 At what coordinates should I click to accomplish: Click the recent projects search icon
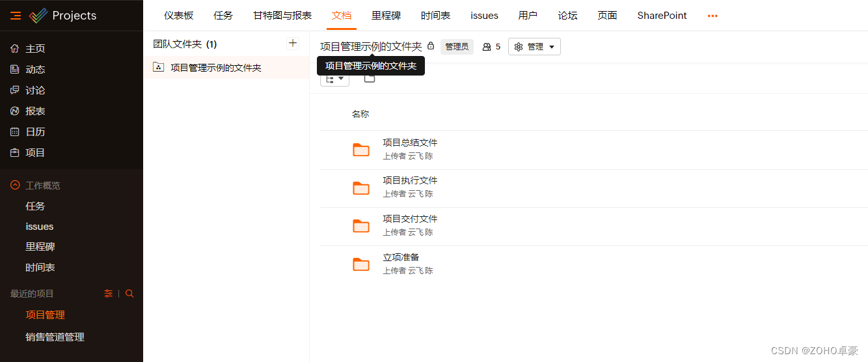[x=129, y=294]
